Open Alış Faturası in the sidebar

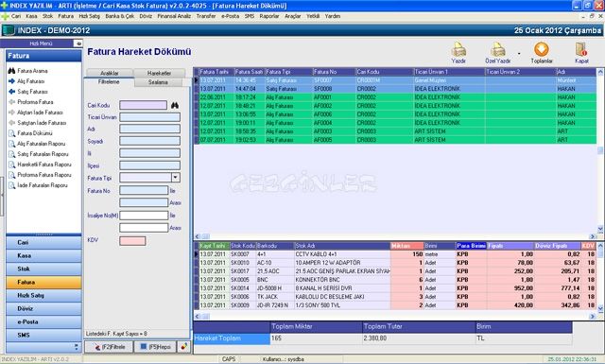[31, 81]
